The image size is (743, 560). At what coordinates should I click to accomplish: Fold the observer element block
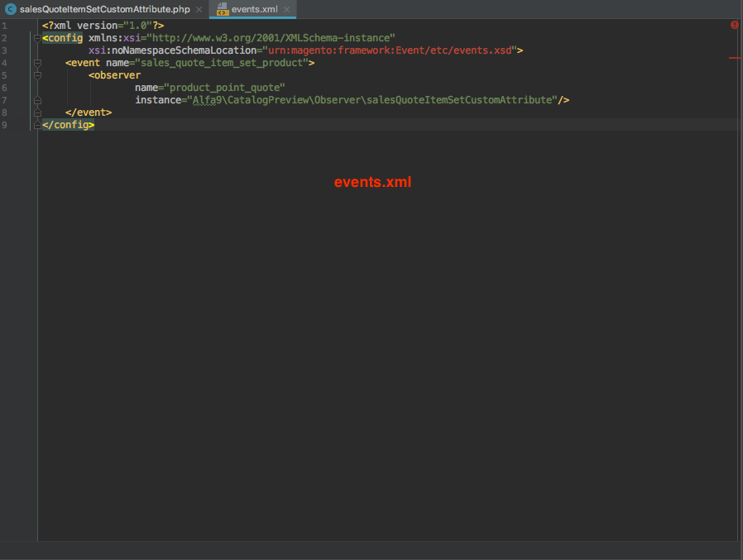37,75
